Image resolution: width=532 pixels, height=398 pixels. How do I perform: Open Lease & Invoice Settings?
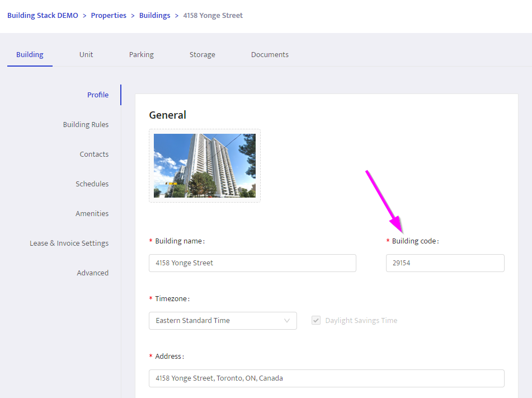pyautogui.click(x=69, y=244)
